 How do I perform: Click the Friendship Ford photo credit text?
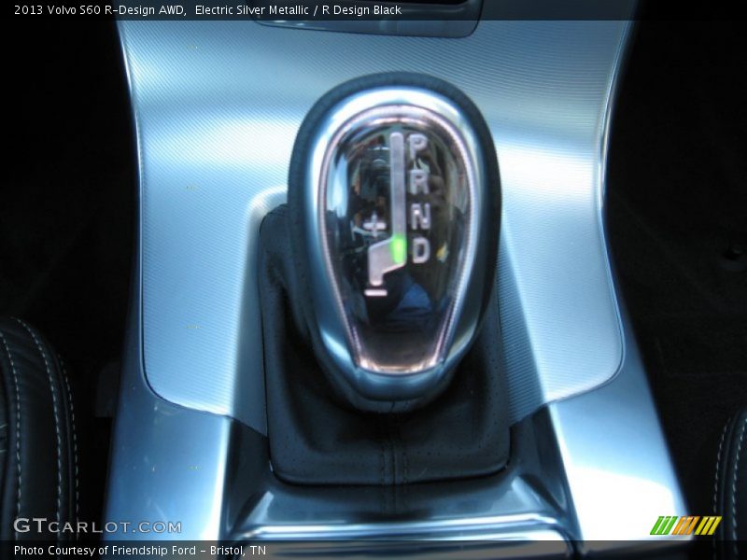(x=140, y=551)
